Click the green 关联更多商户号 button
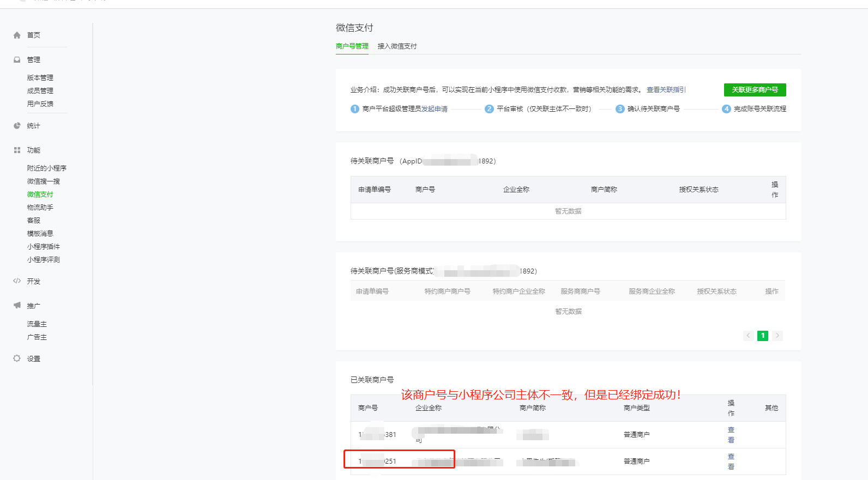 pyautogui.click(x=755, y=90)
